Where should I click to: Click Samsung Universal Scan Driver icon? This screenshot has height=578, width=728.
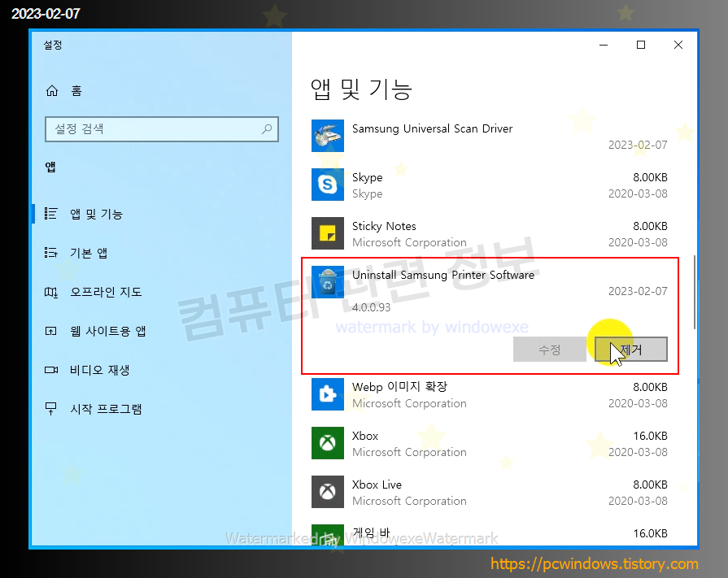[x=327, y=136]
